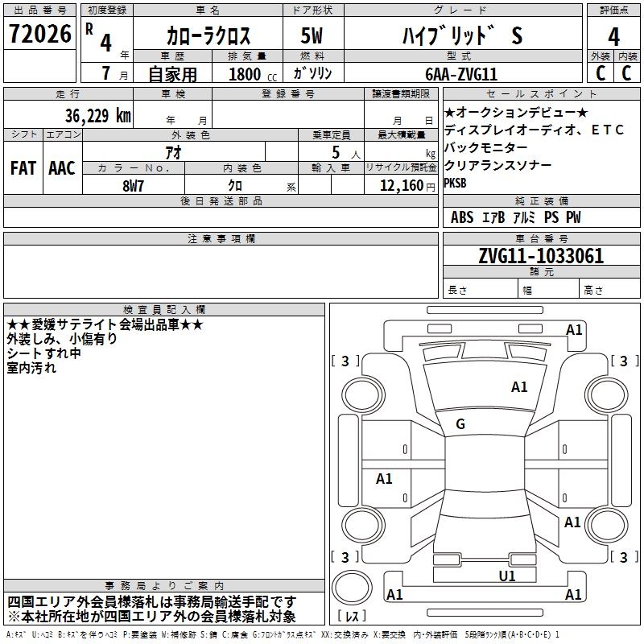Viewport: 644px width, 644px height.
Task: Select the クリアランスソナー sales point
Action: 497,165
